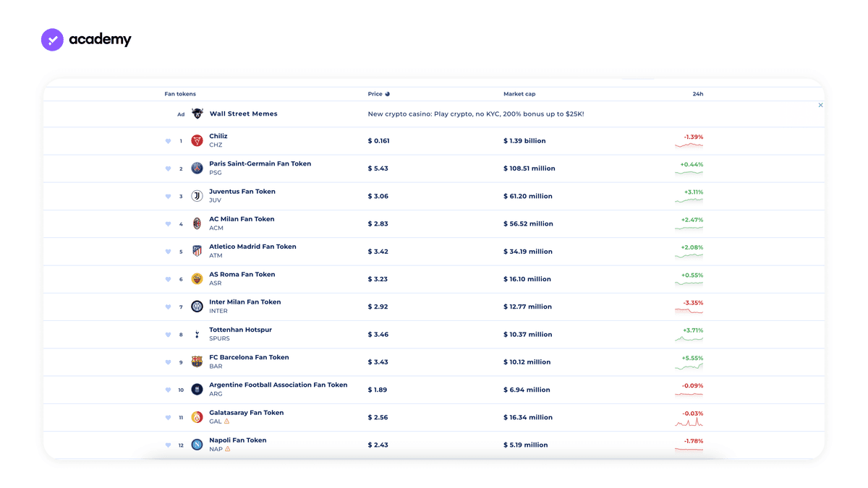Click the AC Milan token logo
The height and width of the screenshot is (488, 868).
click(197, 223)
